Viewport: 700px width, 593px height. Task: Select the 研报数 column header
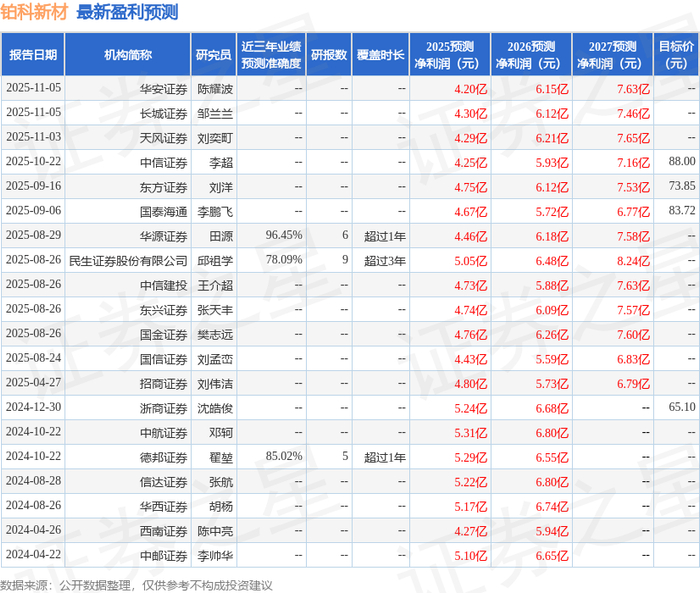coord(329,54)
